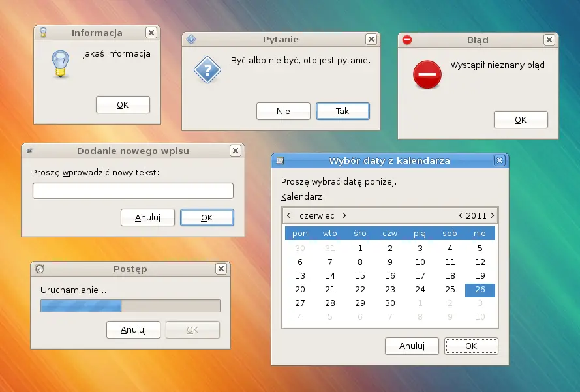Dismiss the Błąd dialog with OK

[x=521, y=120]
